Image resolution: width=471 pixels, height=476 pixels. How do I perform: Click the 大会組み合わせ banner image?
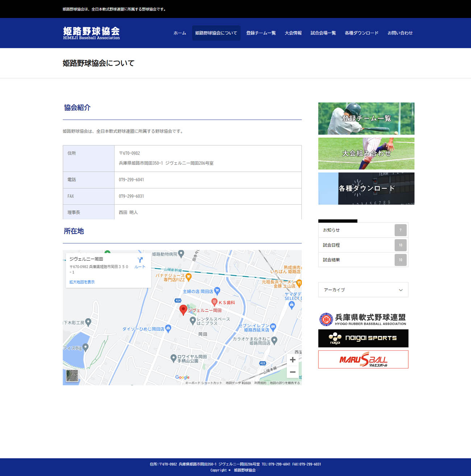tap(366, 154)
